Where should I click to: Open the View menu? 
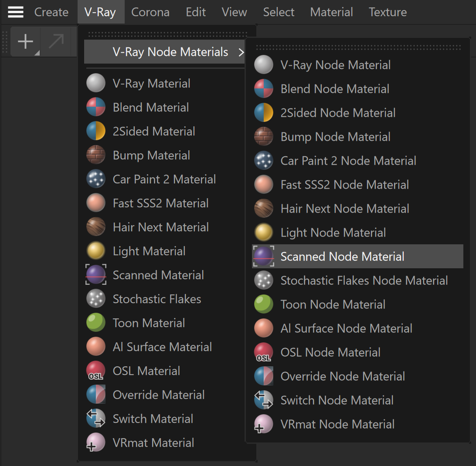[235, 12]
